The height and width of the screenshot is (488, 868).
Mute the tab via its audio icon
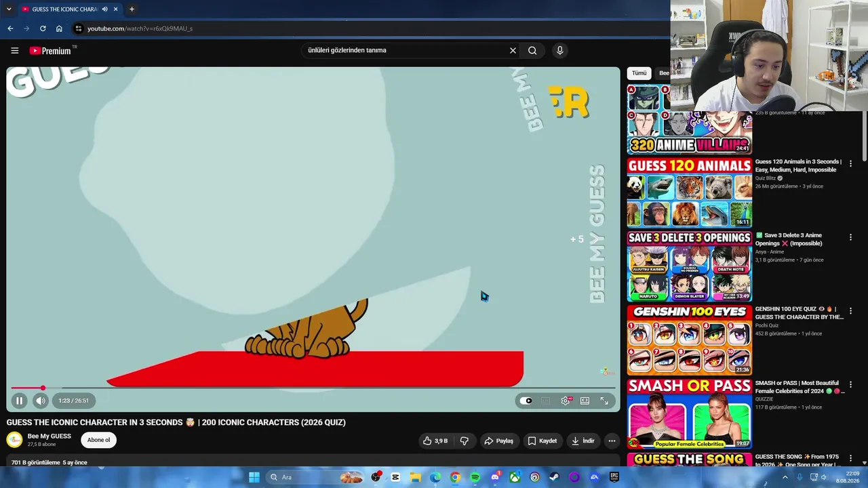point(104,9)
